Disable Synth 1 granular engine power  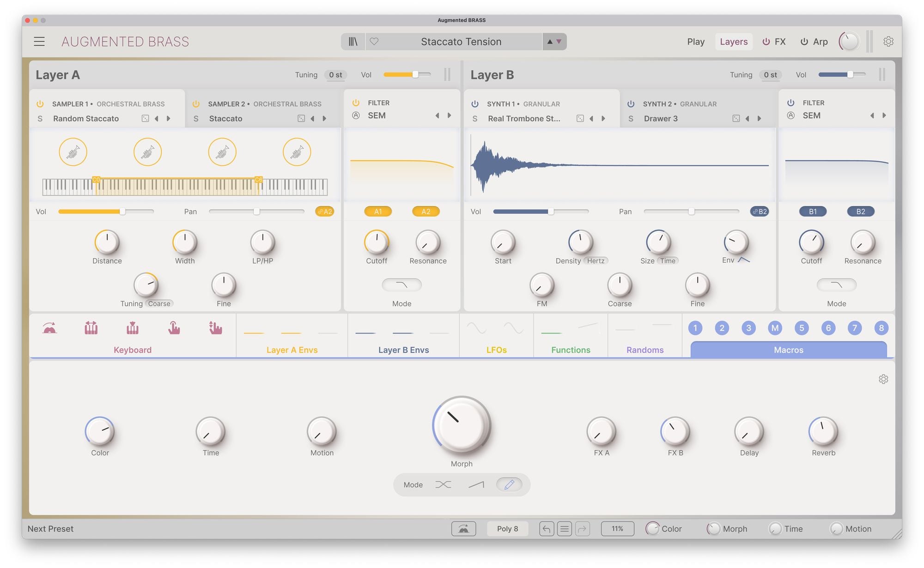click(475, 104)
